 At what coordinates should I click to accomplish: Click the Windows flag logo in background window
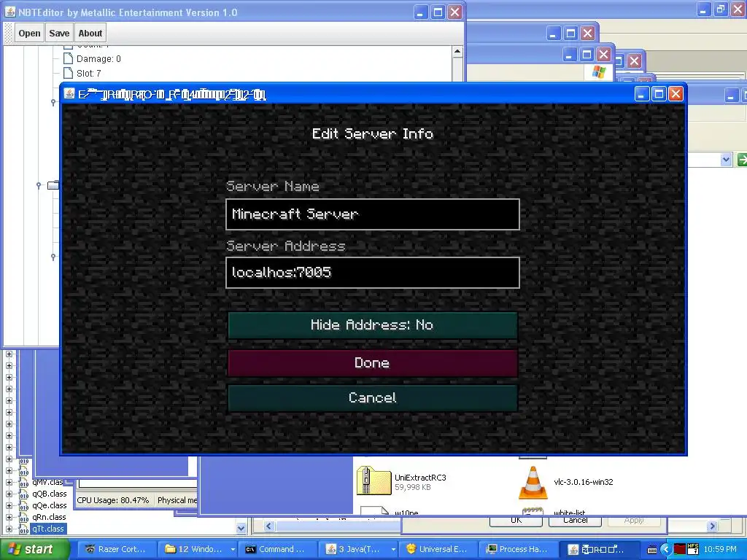pyautogui.click(x=598, y=72)
